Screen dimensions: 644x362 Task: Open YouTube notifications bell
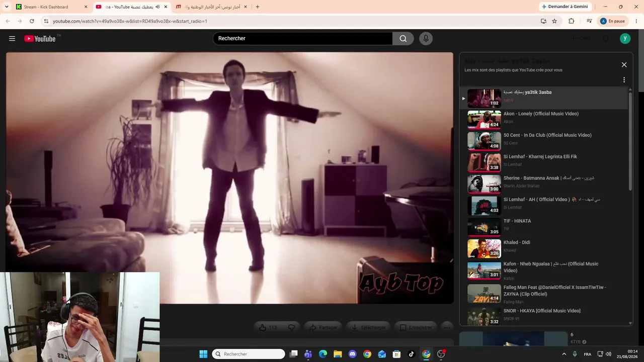(606, 39)
